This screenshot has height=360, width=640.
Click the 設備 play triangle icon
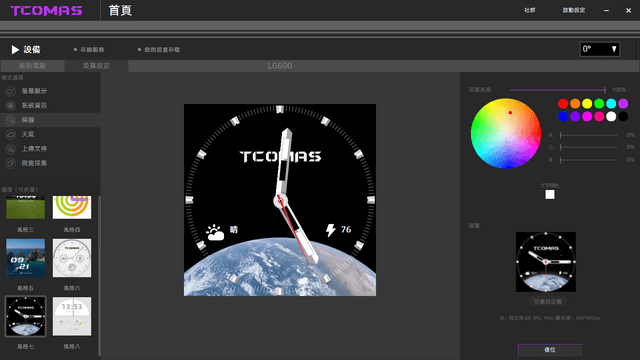point(15,50)
